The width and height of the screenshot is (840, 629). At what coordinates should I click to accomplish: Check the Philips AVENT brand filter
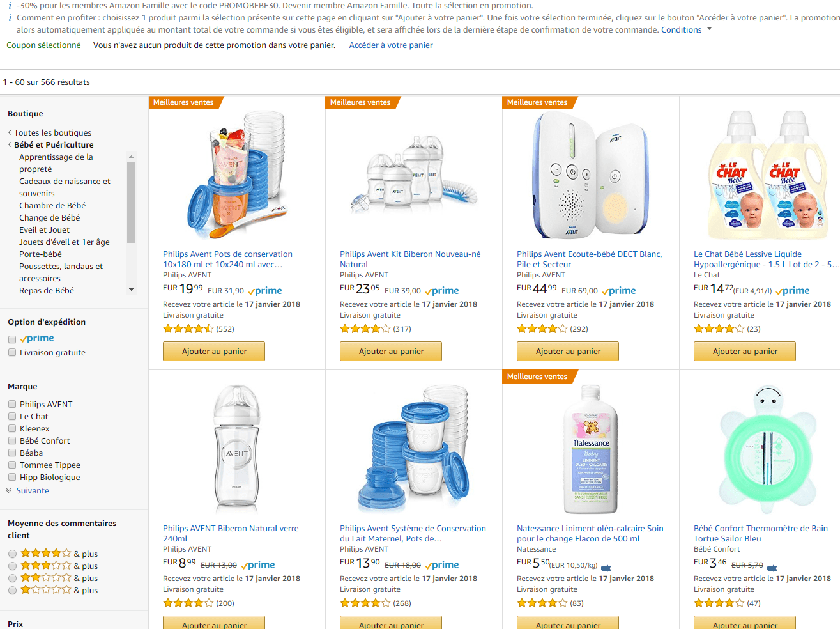12,405
